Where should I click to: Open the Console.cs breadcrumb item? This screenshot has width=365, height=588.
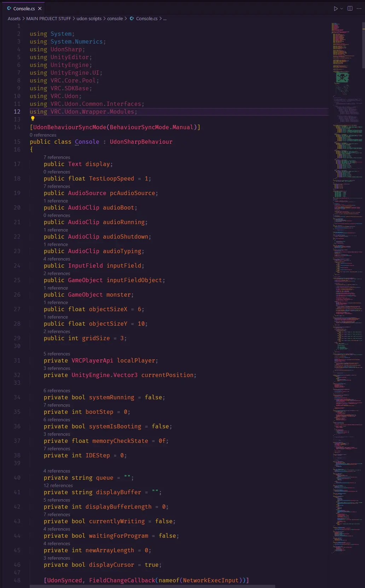point(147,18)
